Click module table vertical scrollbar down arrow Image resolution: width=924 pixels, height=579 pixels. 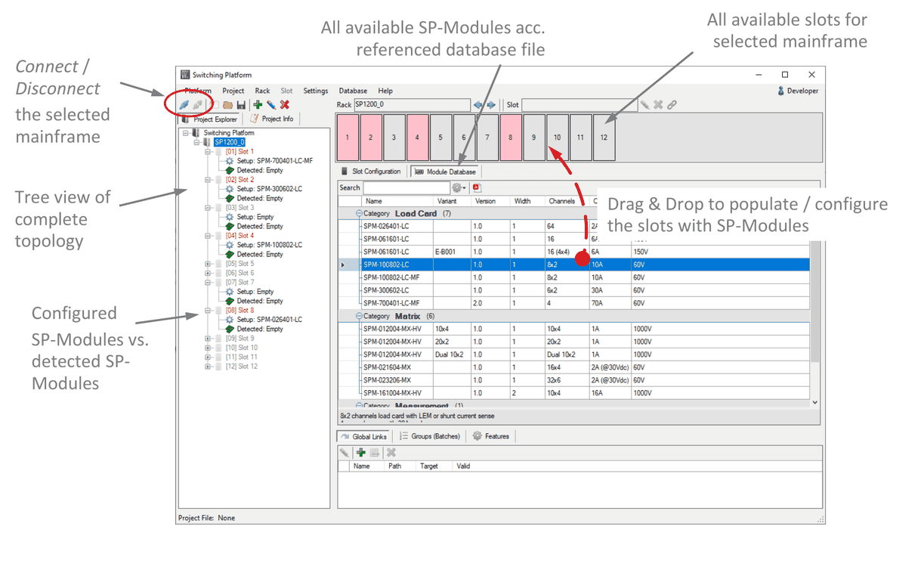[x=814, y=403]
